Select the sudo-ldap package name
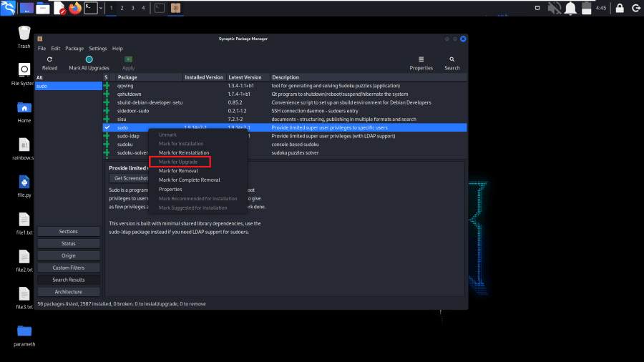644x362 pixels. coord(128,136)
